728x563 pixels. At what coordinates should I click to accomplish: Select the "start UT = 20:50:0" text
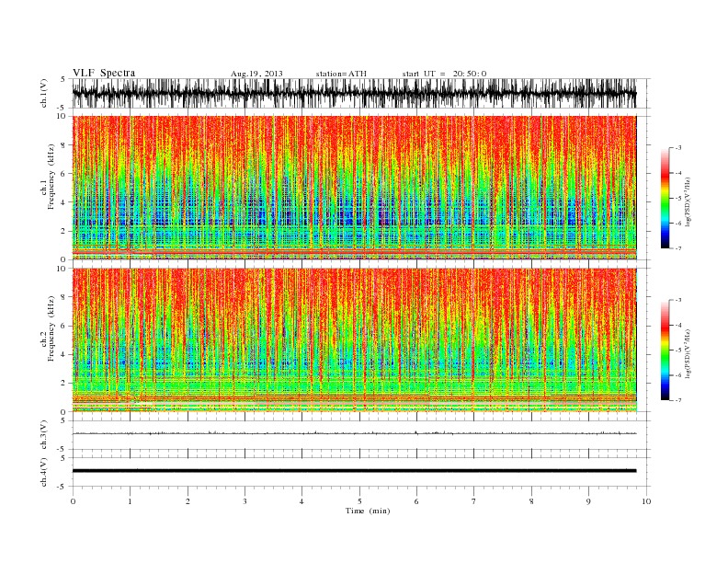[444, 74]
